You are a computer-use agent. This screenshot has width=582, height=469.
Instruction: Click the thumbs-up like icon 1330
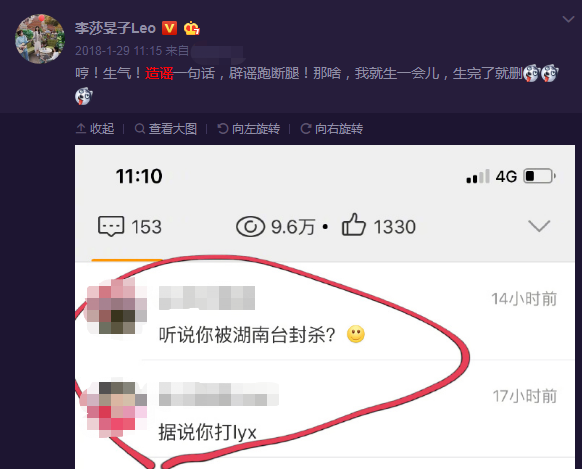(x=353, y=224)
